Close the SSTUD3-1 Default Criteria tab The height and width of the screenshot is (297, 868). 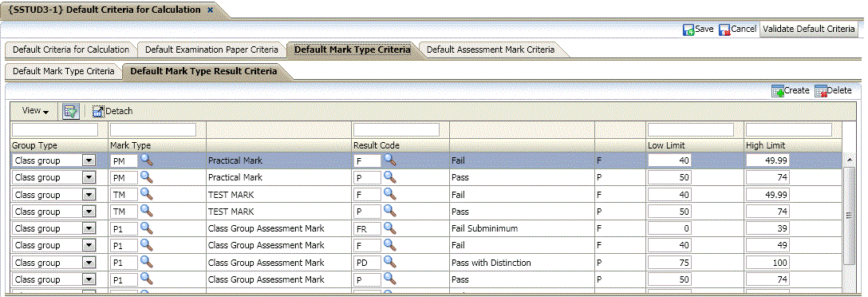click(210, 10)
